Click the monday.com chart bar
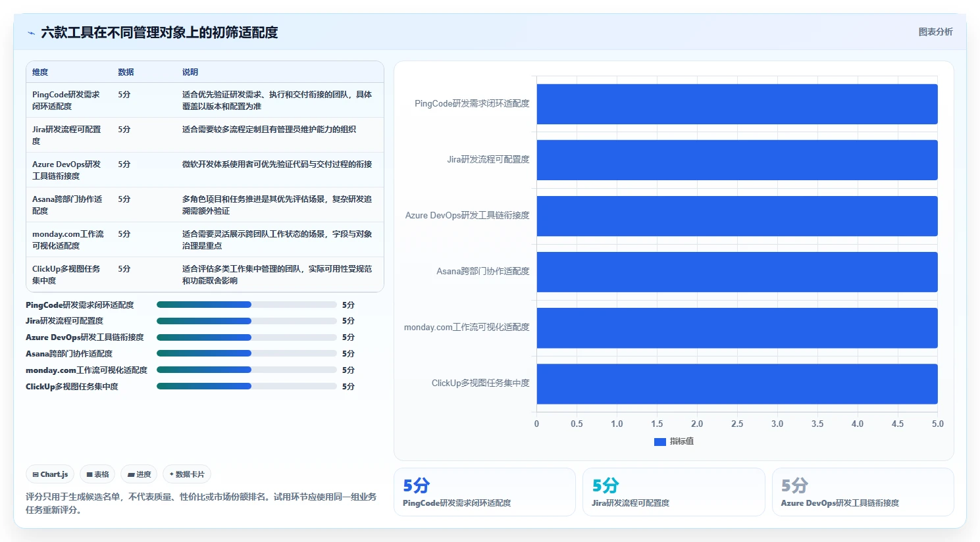 (x=737, y=328)
